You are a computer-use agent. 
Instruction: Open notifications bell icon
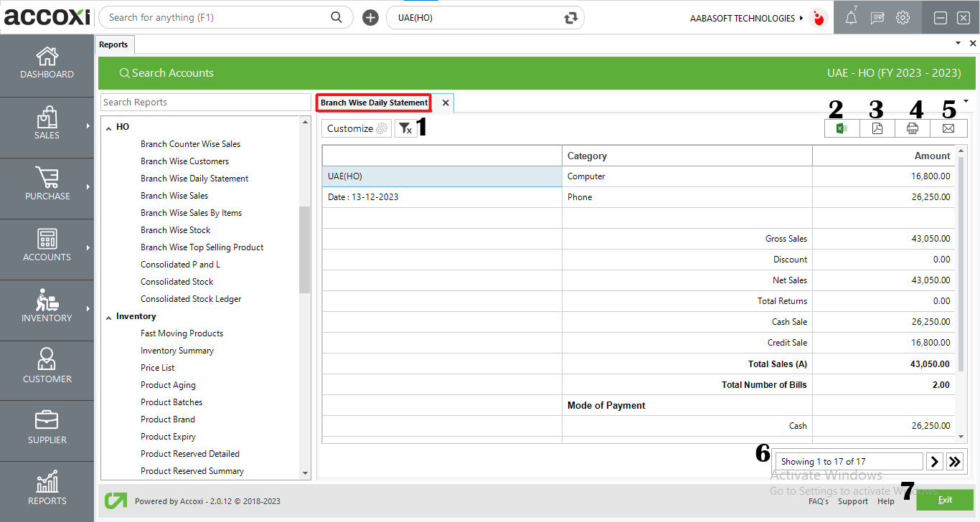click(851, 19)
